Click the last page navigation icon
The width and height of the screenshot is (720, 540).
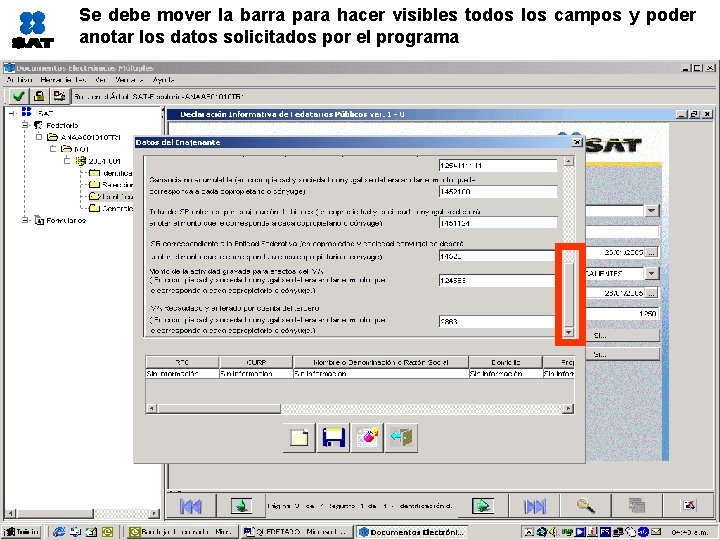click(x=535, y=506)
